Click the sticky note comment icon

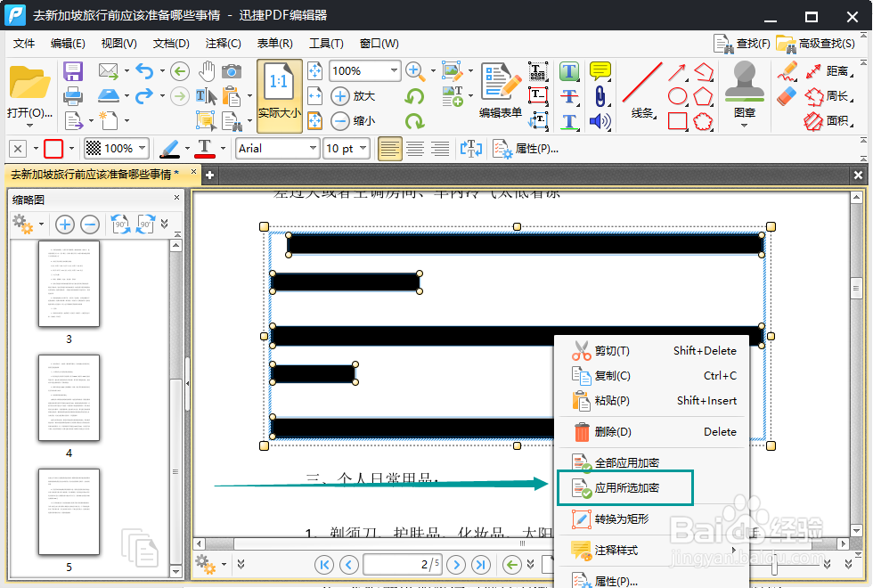pyautogui.click(x=600, y=70)
